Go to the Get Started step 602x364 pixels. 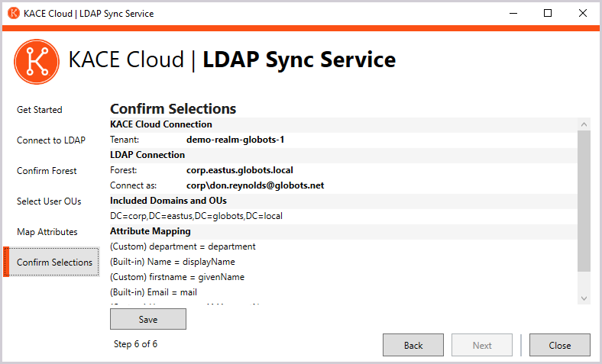pyautogui.click(x=40, y=110)
